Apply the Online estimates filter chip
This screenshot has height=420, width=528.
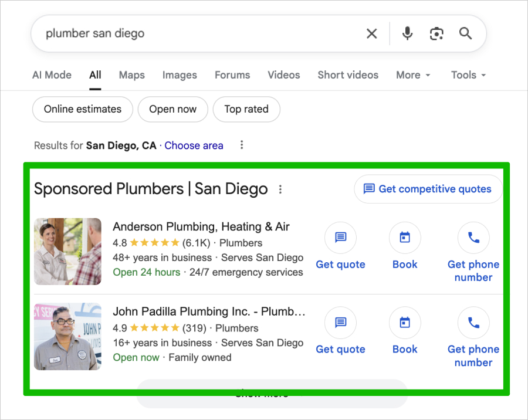click(x=83, y=109)
